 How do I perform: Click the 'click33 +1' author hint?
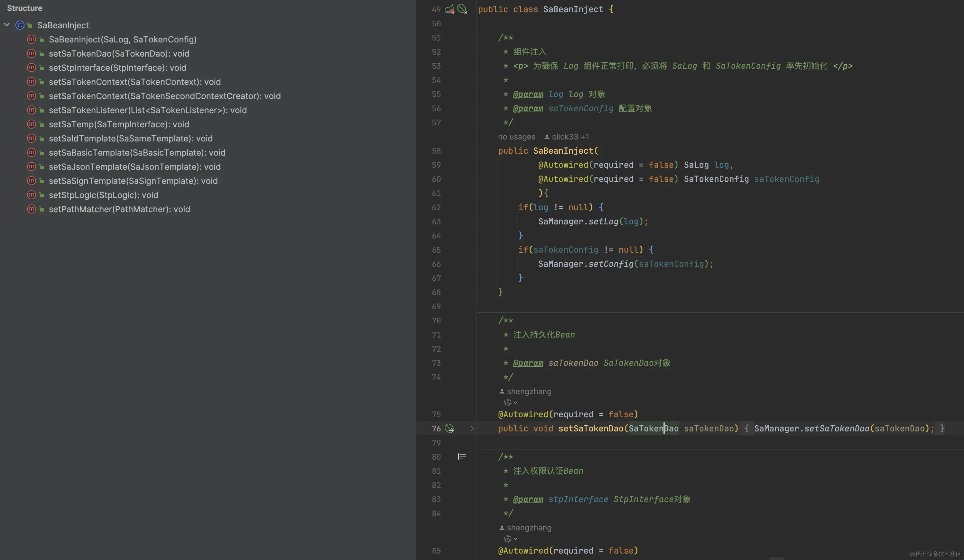click(x=570, y=137)
